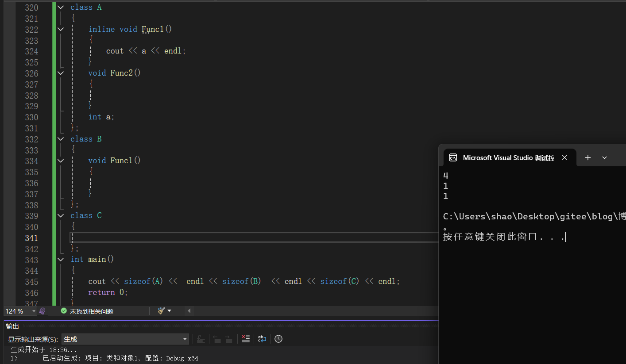Click the console path C:\Users\shao\Desktop line

coord(534,217)
